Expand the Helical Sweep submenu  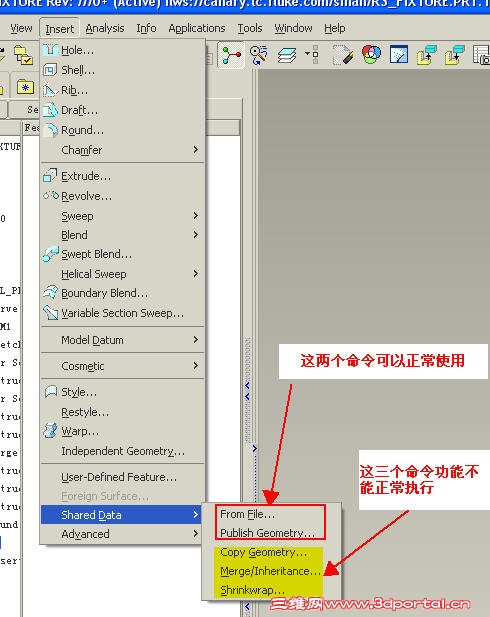click(123, 274)
